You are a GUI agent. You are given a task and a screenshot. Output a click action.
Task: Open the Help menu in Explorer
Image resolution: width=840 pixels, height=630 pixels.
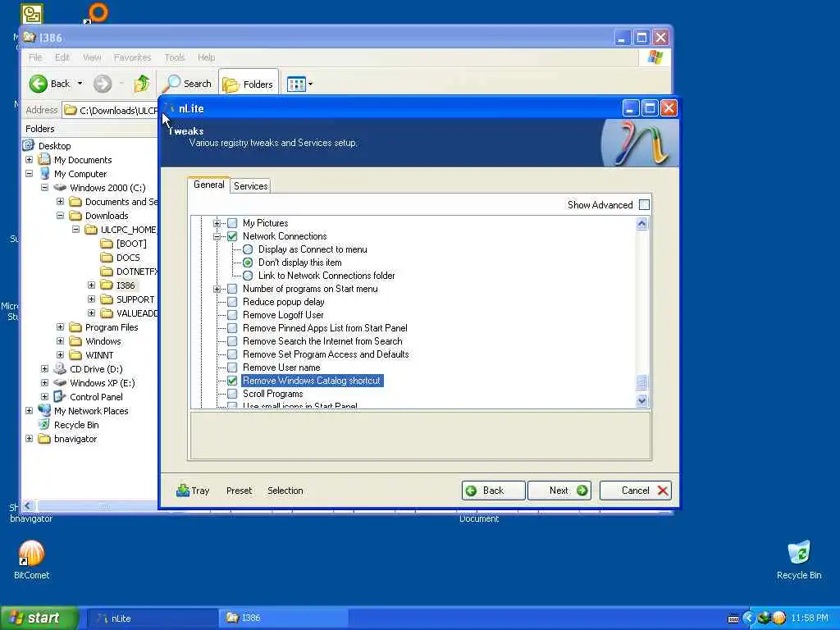(206, 57)
